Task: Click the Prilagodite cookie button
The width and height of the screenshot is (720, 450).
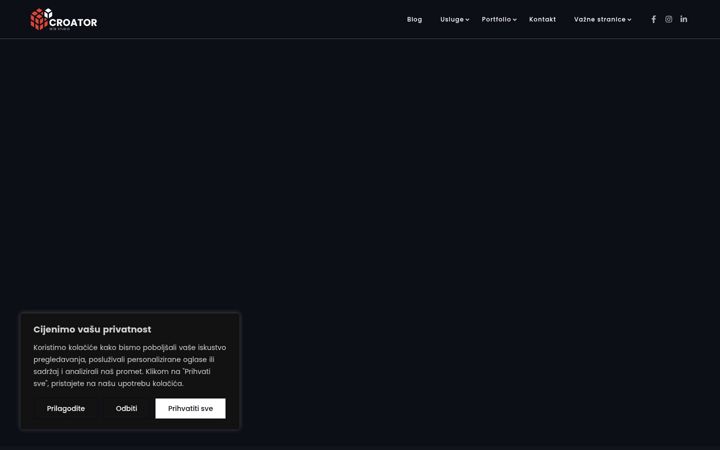Action: 66,408
